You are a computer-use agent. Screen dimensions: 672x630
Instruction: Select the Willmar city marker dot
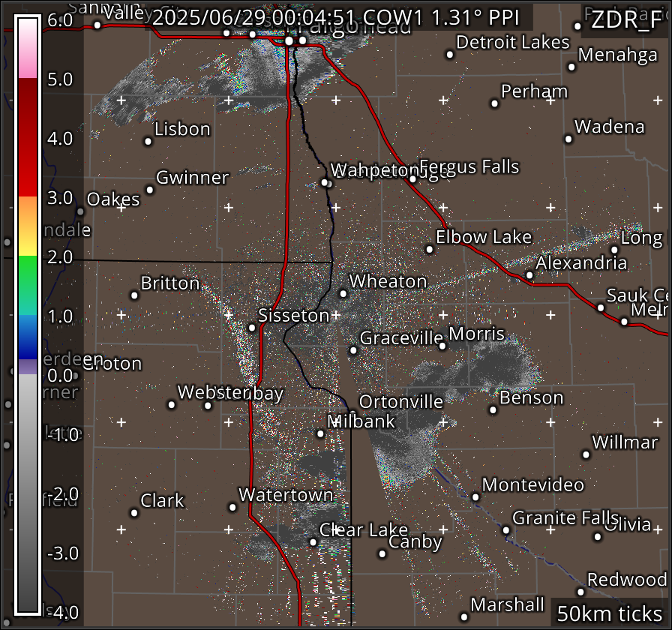(x=586, y=454)
